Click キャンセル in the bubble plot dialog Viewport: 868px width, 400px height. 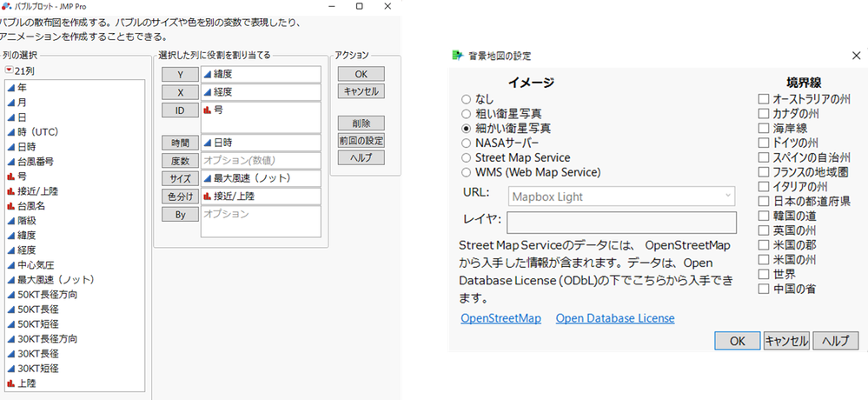coord(361,91)
